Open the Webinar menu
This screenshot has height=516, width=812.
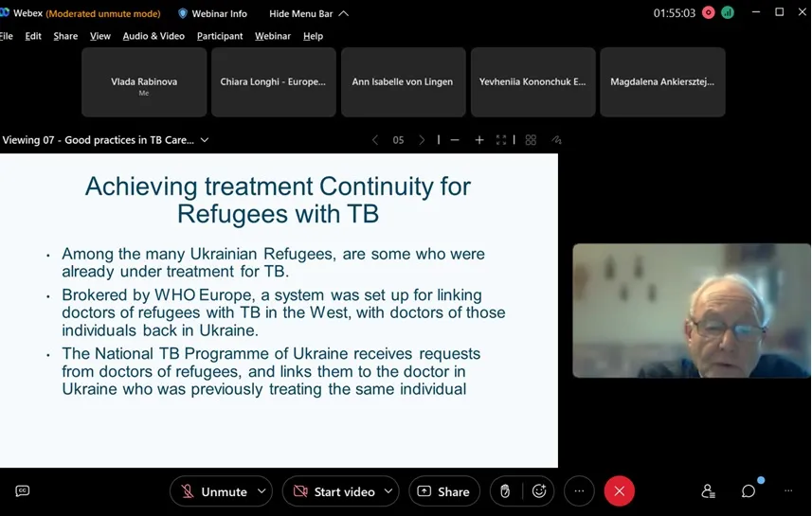coord(272,36)
